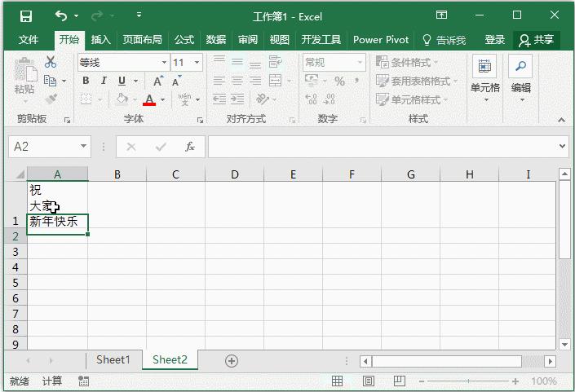Switch to the 公式 tab

[x=184, y=40]
